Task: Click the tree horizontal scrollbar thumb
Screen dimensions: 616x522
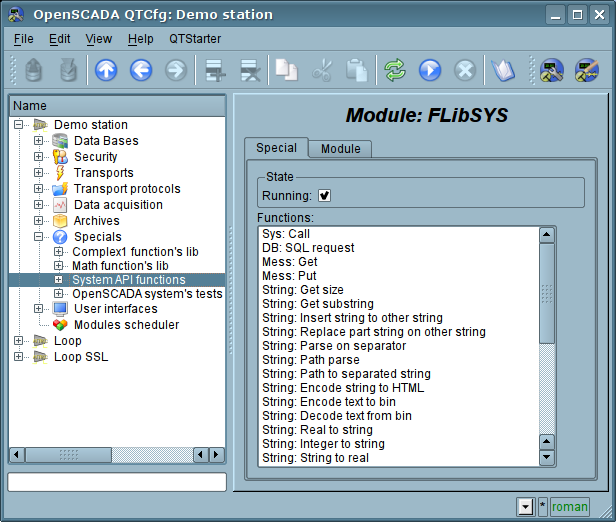Action: [x=68, y=455]
